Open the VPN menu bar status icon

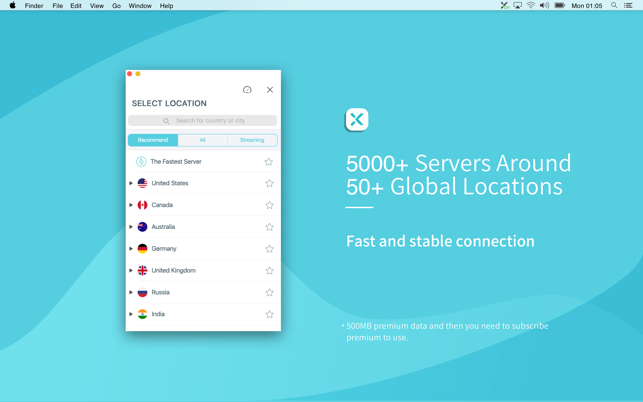504,6
